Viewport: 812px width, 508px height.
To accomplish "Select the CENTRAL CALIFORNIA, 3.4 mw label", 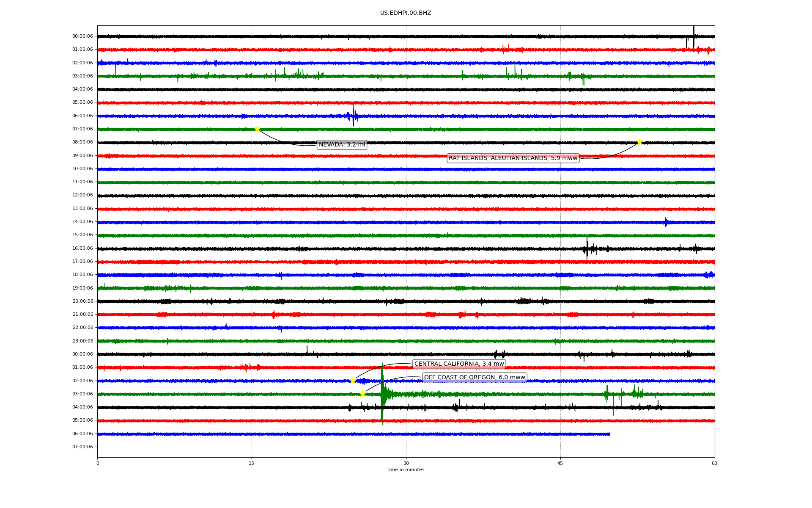I will 459,364.
